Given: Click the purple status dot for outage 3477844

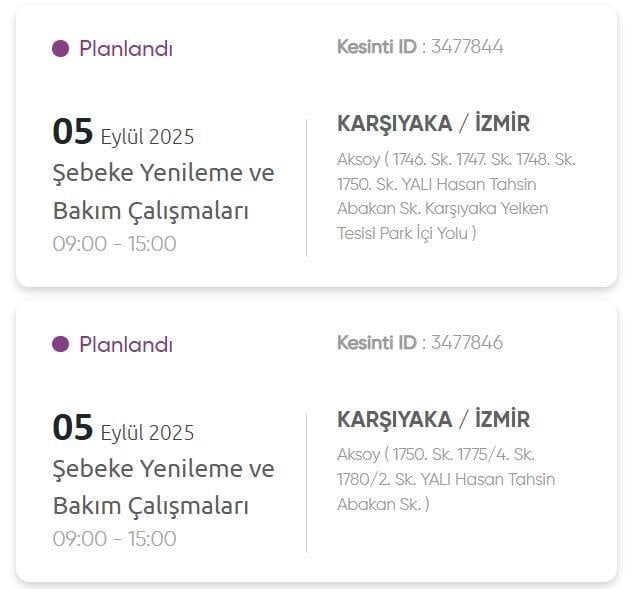Looking at the screenshot, I should [x=60, y=48].
